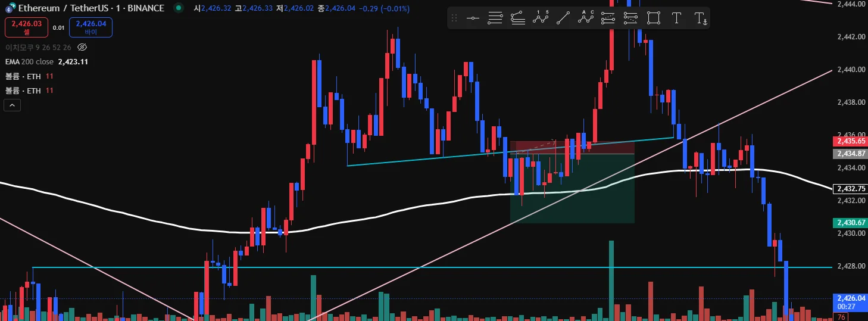The height and width of the screenshot is (321, 868).
Task: Click the green market status dot
Action: [178, 8]
